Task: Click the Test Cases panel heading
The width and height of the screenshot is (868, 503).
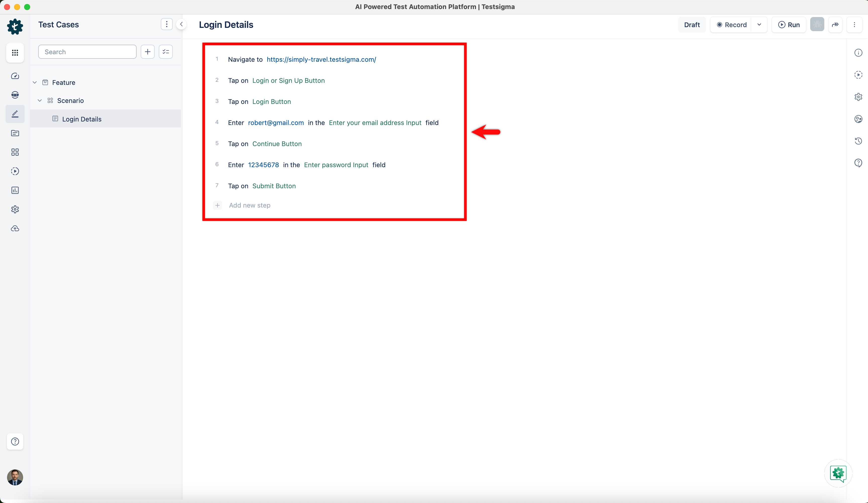Action: (59, 24)
